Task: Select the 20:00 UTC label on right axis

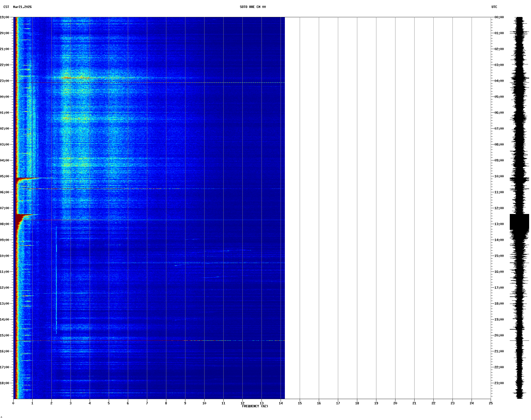Action: click(499, 335)
